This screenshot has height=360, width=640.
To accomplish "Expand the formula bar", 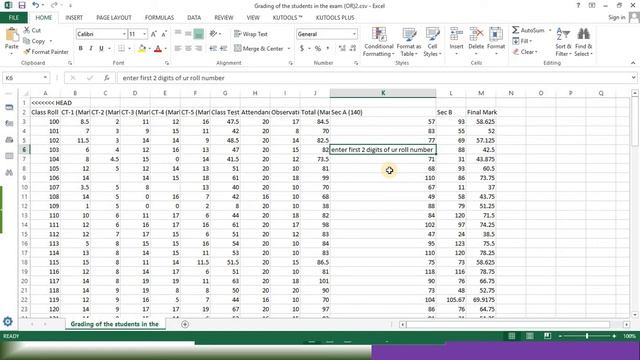I will 633,78.
